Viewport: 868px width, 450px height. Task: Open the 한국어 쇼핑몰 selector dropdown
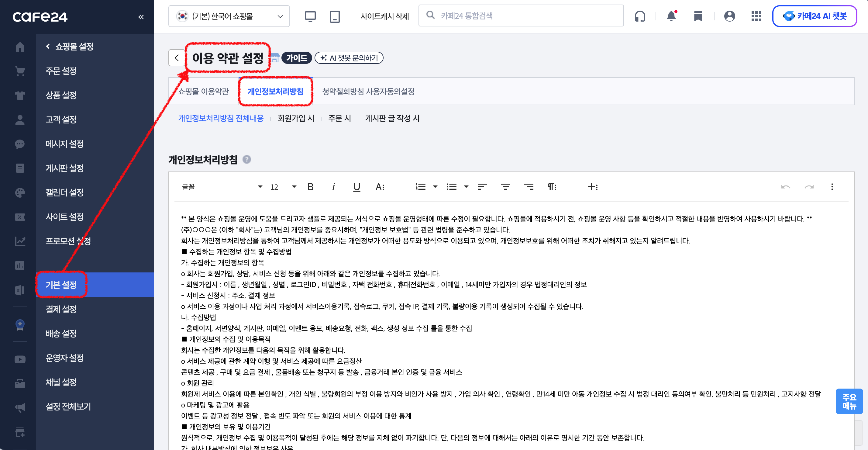229,16
